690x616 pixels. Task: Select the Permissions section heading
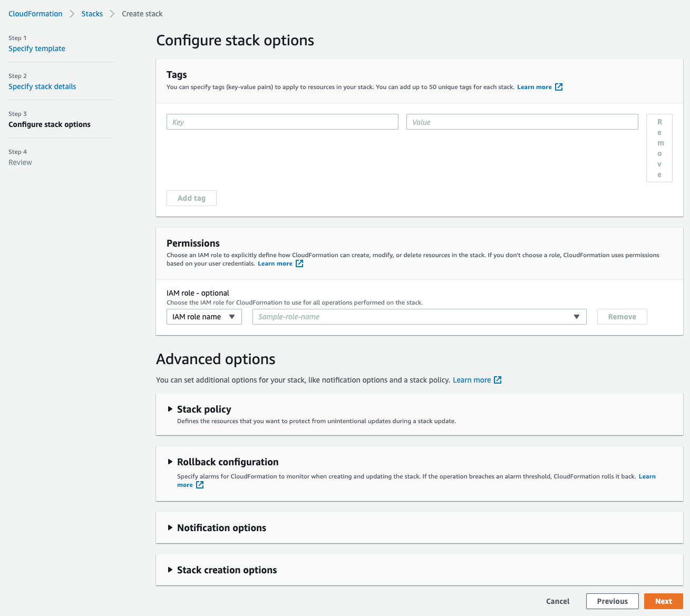(193, 243)
